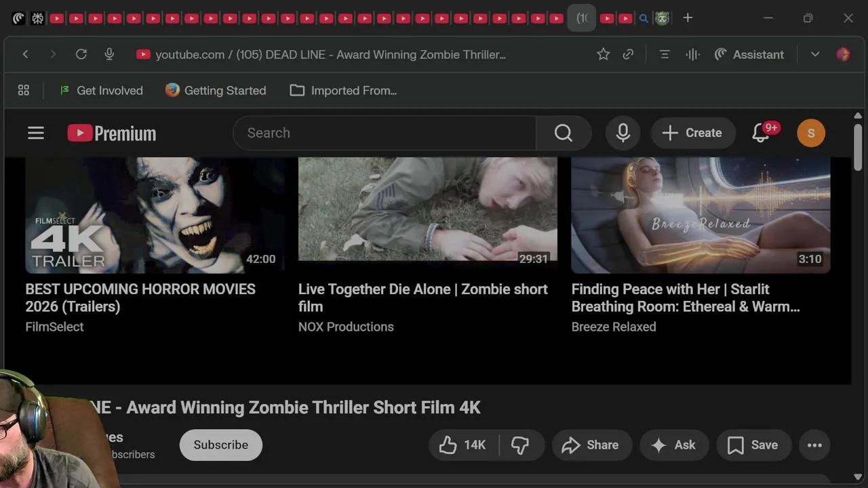
Task: Click the Create button
Action: (692, 133)
